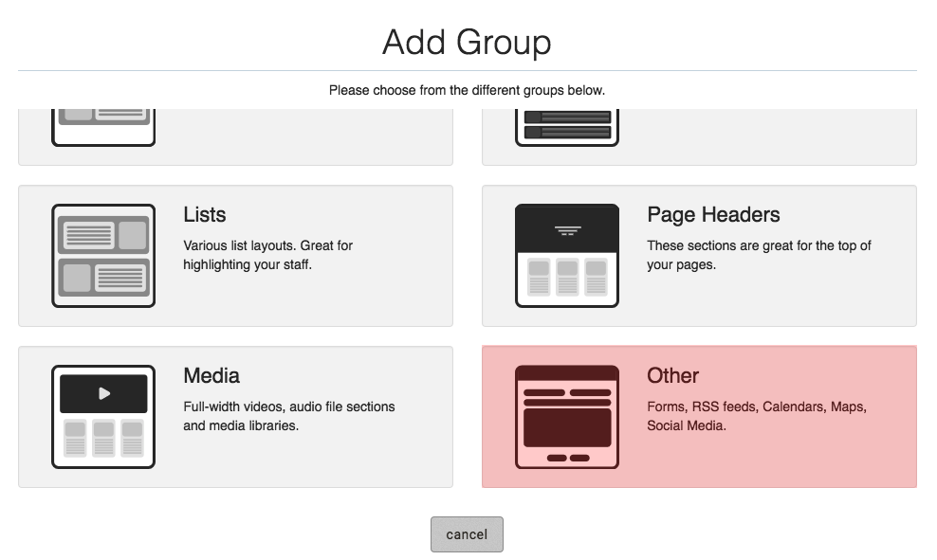This screenshot has height=560, width=937.
Task: Select the Media group video icon
Action: [103, 417]
